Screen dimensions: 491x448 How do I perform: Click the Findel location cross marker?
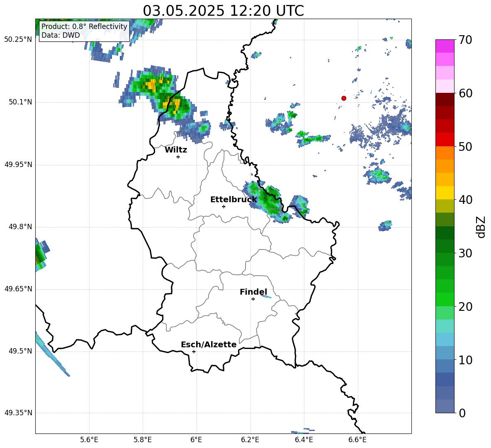point(253,299)
